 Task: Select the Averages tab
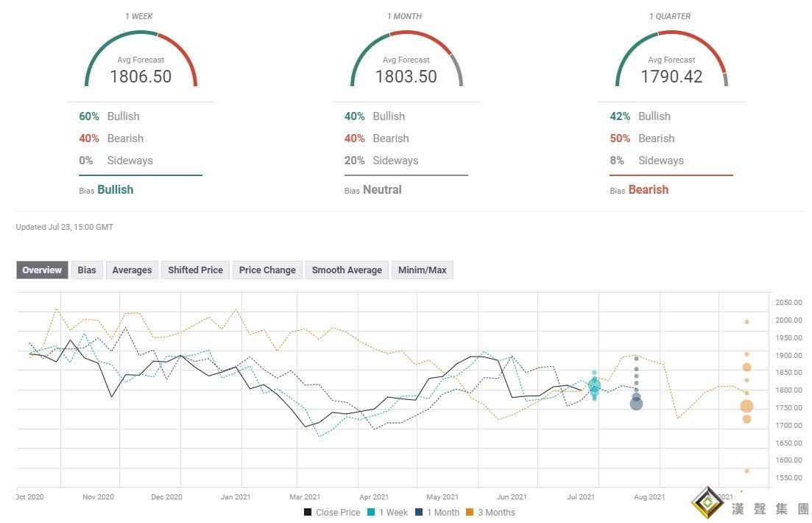click(132, 270)
